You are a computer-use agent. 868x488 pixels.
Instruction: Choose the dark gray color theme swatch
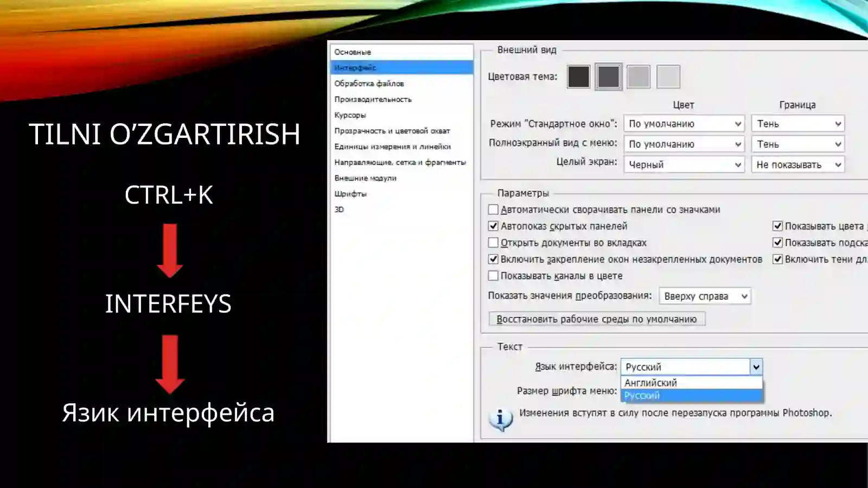608,77
